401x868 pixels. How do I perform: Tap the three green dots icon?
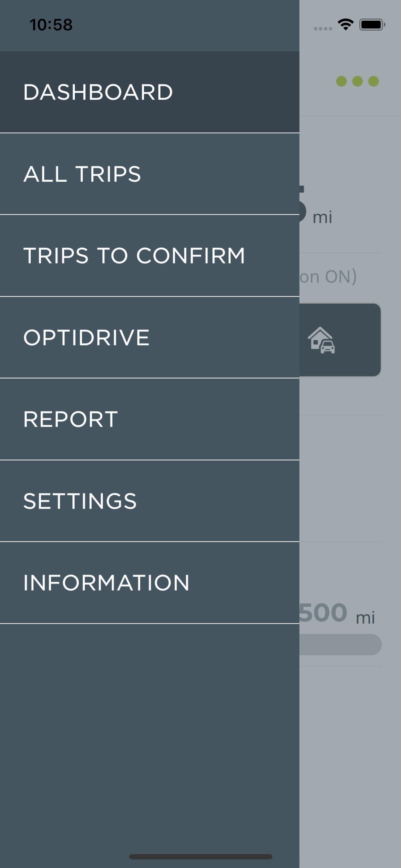pos(357,81)
